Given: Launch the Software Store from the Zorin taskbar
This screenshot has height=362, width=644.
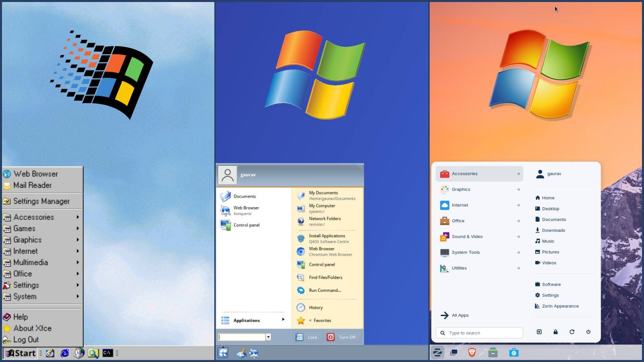Looking at the screenshot, I should 514,353.
